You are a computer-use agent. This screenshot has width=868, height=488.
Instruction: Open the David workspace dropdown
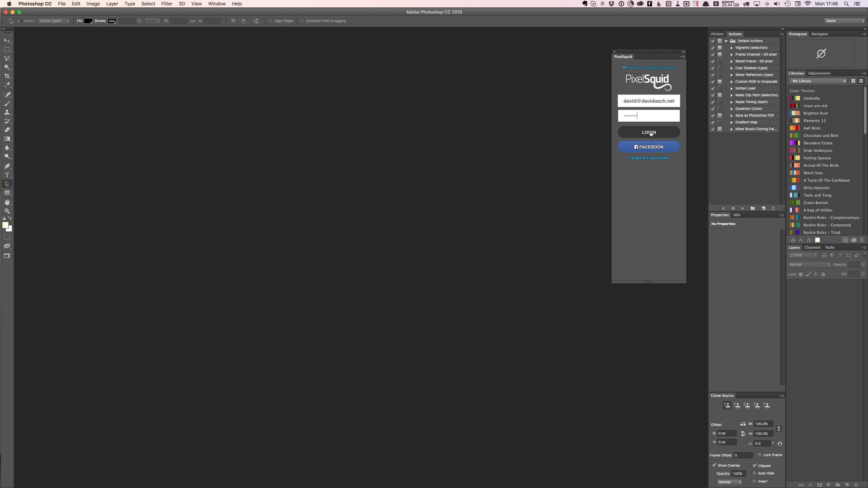844,21
